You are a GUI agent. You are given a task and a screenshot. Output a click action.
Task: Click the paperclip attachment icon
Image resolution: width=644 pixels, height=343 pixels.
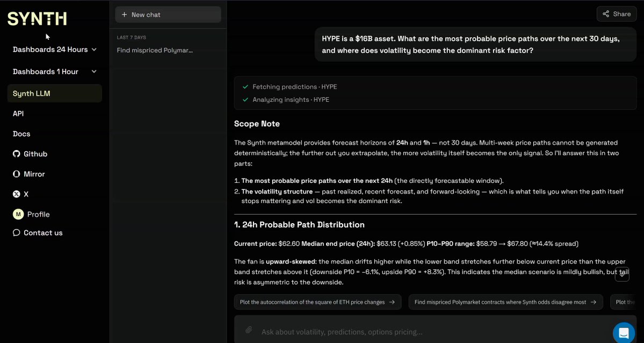click(x=249, y=330)
